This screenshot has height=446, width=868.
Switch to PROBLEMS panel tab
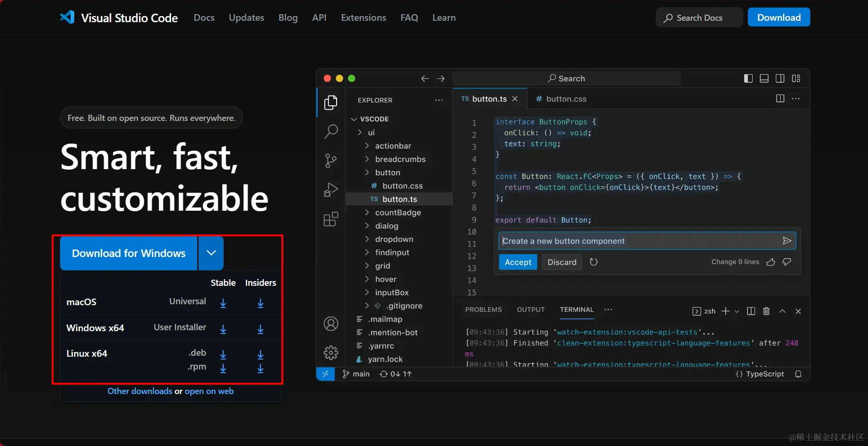pos(483,309)
